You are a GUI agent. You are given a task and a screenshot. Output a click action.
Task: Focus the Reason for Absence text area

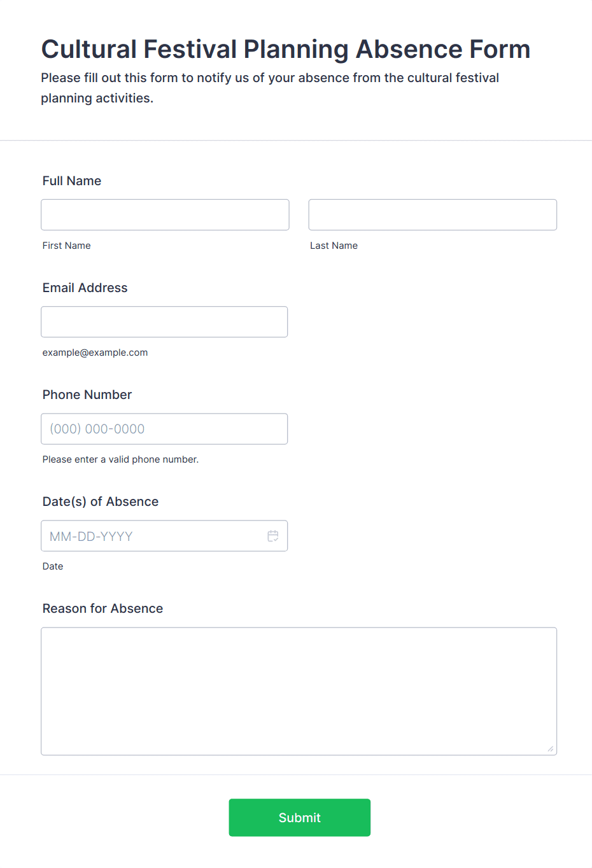pyautogui.click(x=299, y=691)
